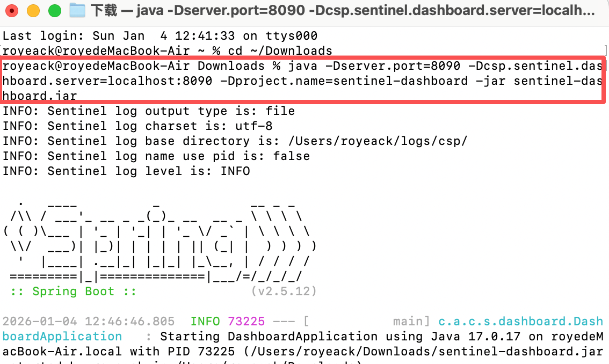This screenshot has width=609, height=364.
Task: Click 'INFO: Sentinel log name use pid is: false'
Action: pyautogui.click(x=156, y=156)
